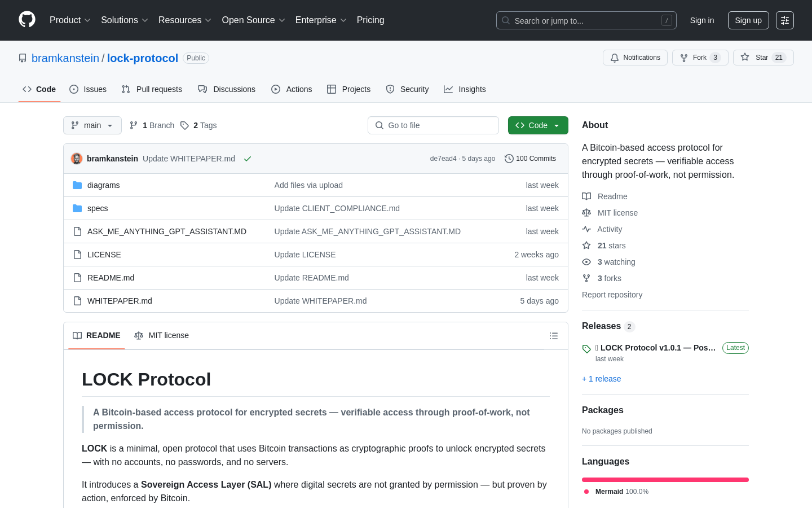Click the diagrams folder icon
812x508 pixels.
coord(77,185)
